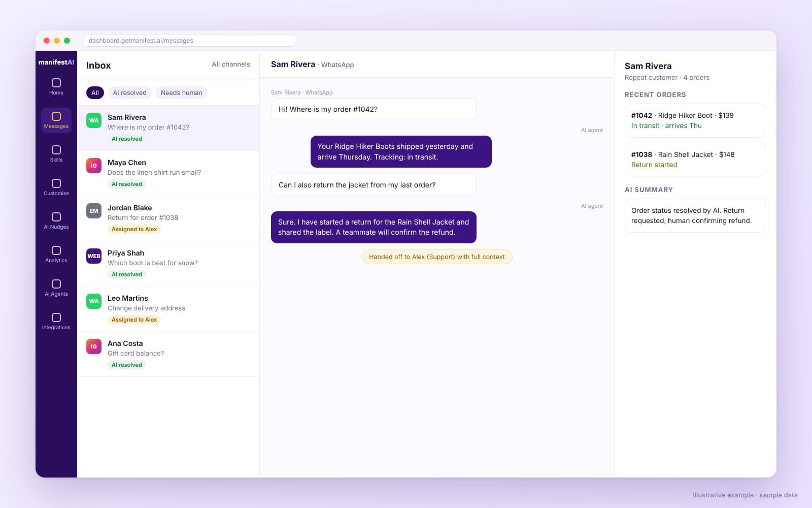Click "Repeat customer · 4 orders" text
This screenshot has width=812, height=508.
[x=667, y=78]
